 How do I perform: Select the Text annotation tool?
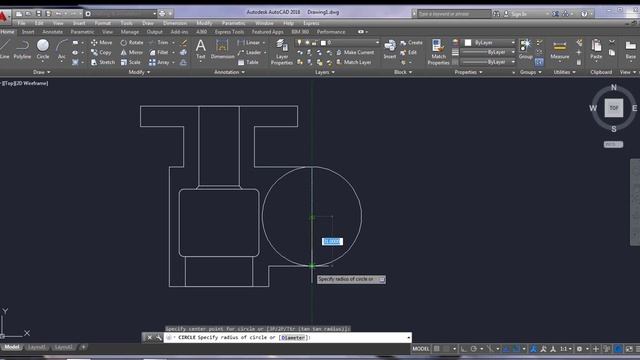point(200,50)
